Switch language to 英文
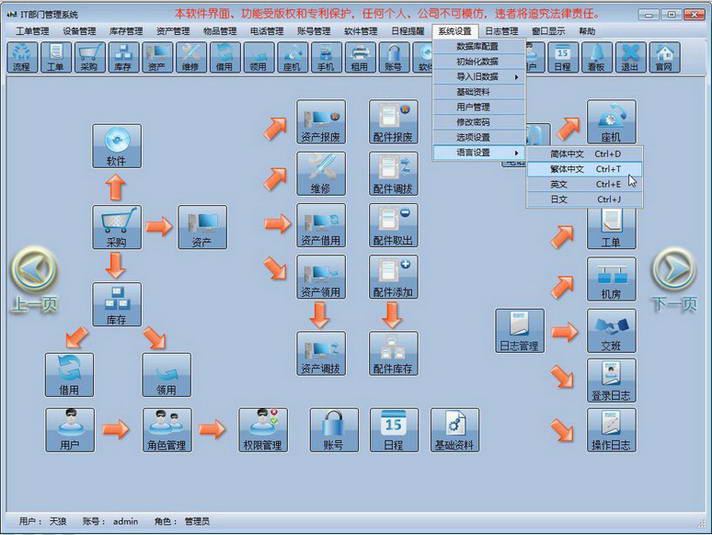712x535 pixels. [x=584, y=184]
